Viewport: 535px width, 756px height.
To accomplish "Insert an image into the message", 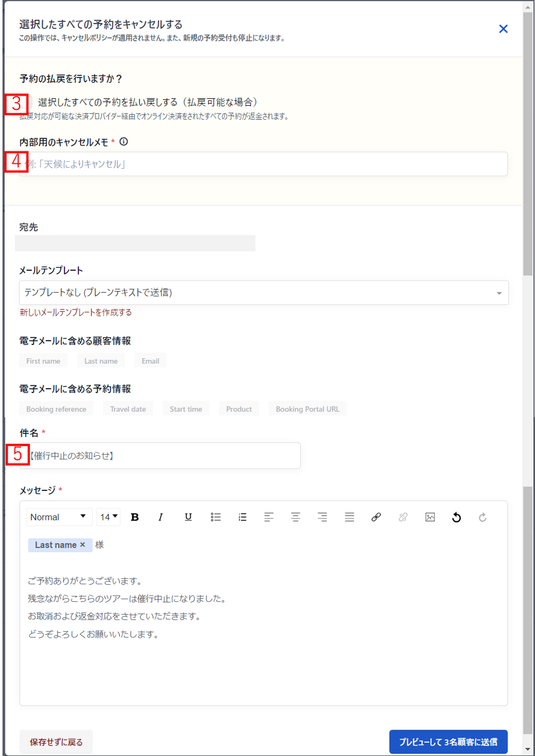I will tap(430, 517).
